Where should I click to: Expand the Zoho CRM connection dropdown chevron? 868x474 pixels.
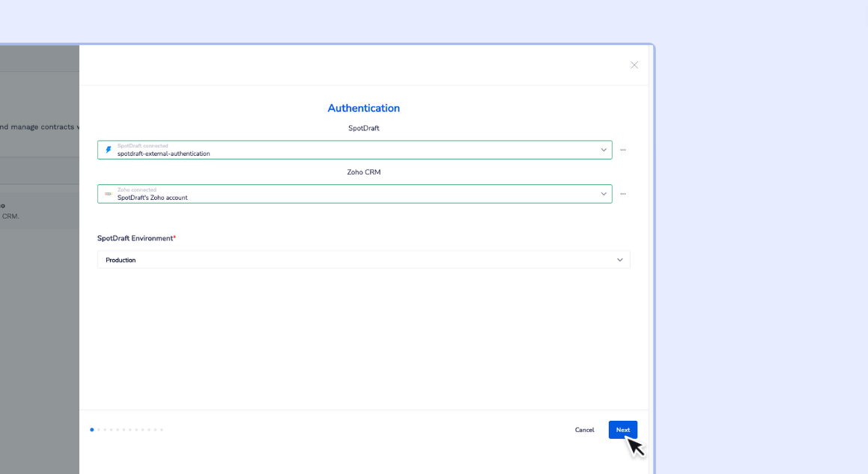tap(604, 194)
